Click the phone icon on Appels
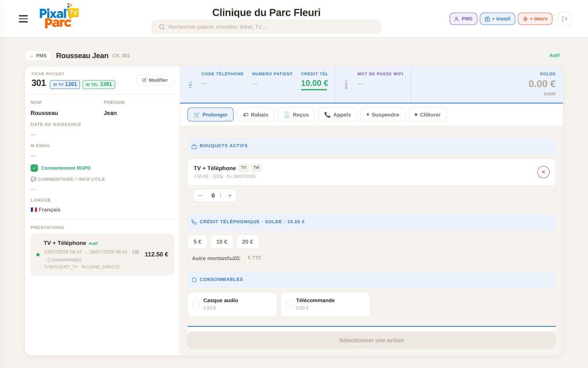588x368 pixels. (x=327, y=115)
